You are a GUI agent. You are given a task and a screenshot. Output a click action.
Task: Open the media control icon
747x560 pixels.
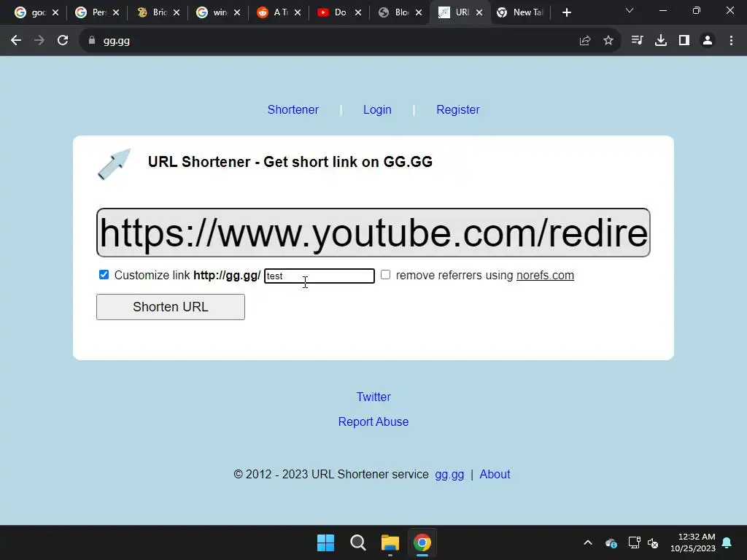(x=637, y=41)
